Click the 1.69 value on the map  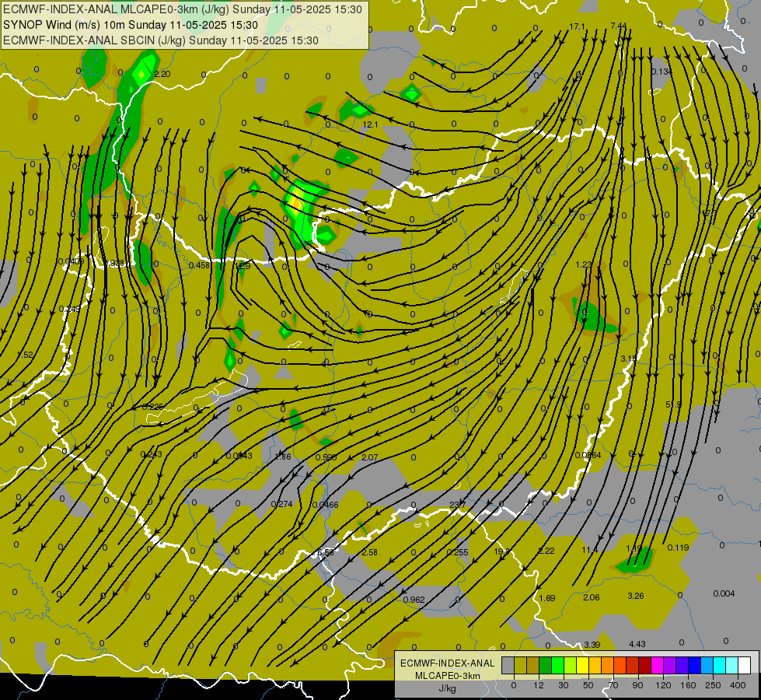(547, 598)
